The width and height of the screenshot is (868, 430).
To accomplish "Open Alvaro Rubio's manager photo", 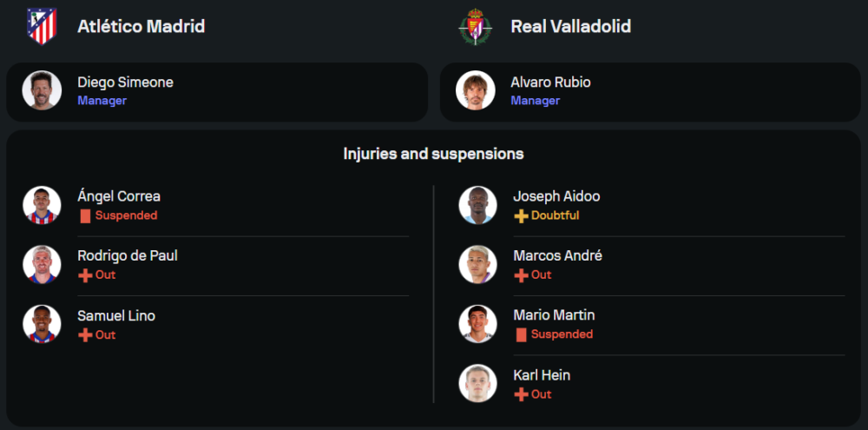I will coord(476,90).
